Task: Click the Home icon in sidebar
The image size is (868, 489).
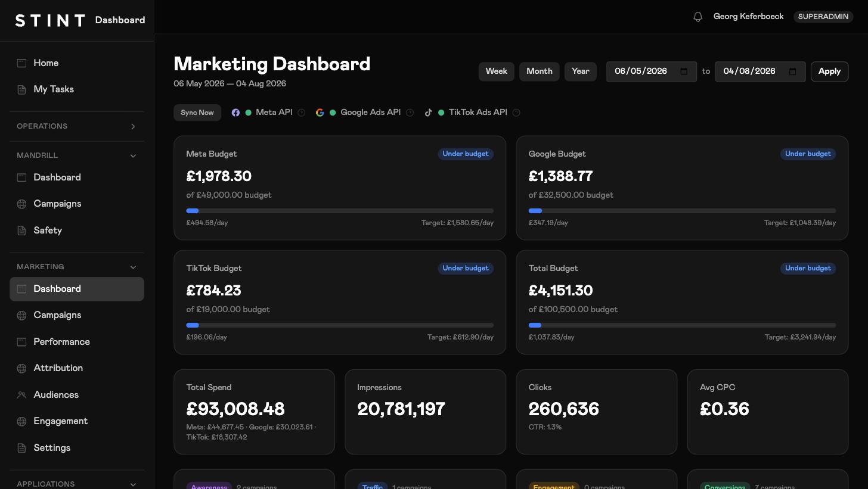Action: [21, 63]
